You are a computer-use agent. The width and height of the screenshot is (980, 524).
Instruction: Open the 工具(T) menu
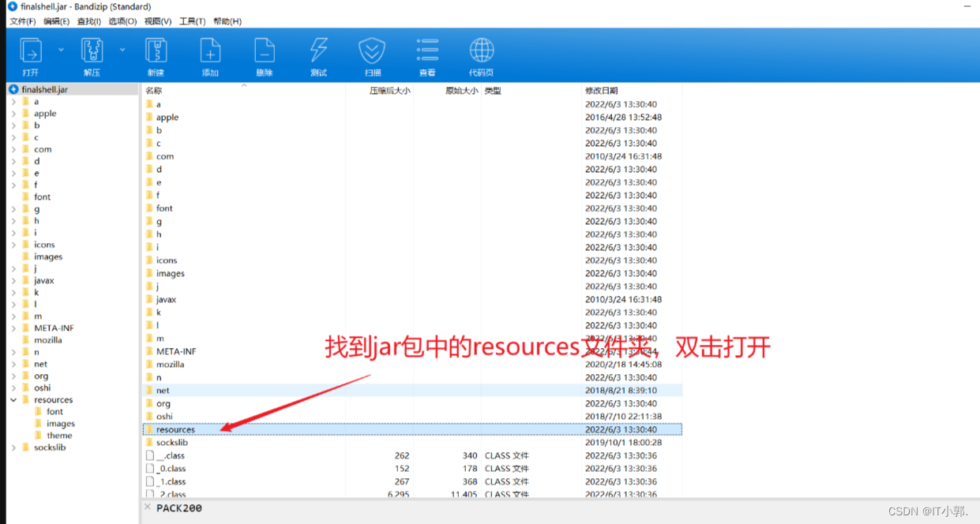192,21
